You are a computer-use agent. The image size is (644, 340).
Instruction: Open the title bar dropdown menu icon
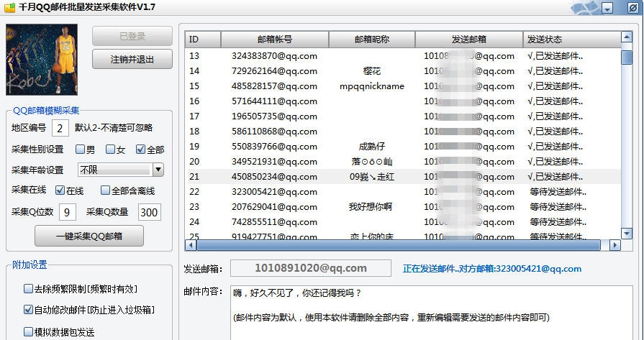coord(607,8)
